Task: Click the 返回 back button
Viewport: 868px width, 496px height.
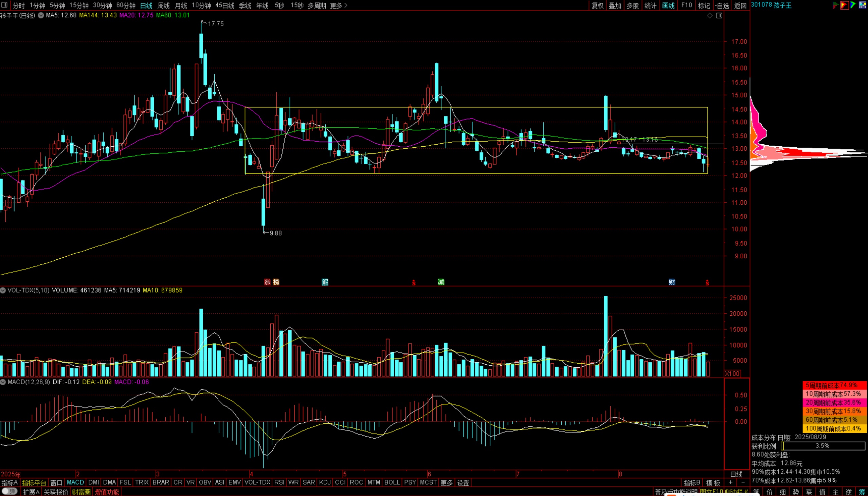Action: pyautogui.click(x=740, y=5)
